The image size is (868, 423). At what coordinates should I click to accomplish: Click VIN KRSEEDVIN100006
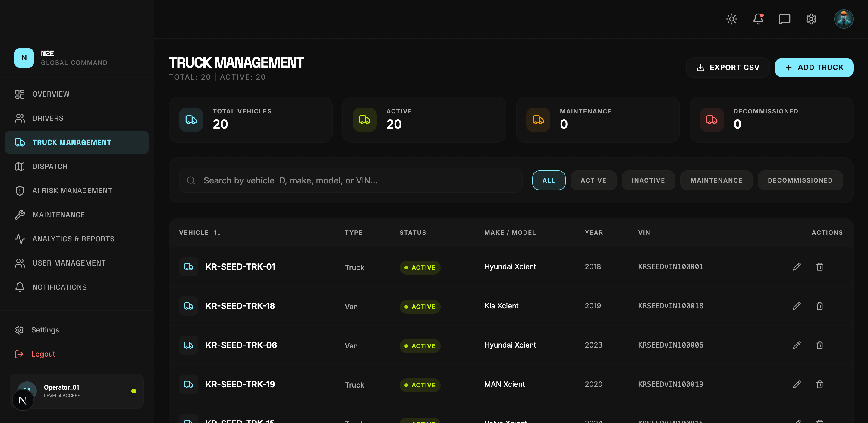point(671,345)
